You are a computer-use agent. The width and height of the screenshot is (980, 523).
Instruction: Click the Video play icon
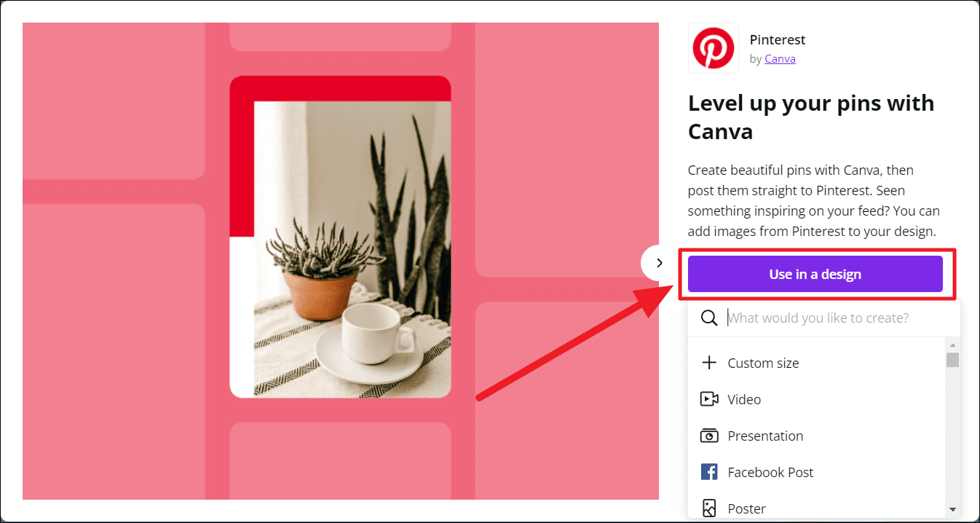[709, 399]
